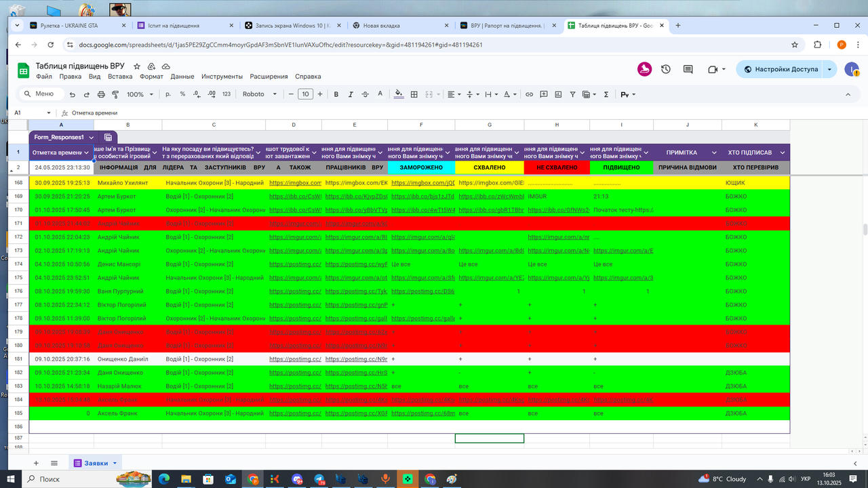Expand the Name box A1 dropdown

point(49,113)
